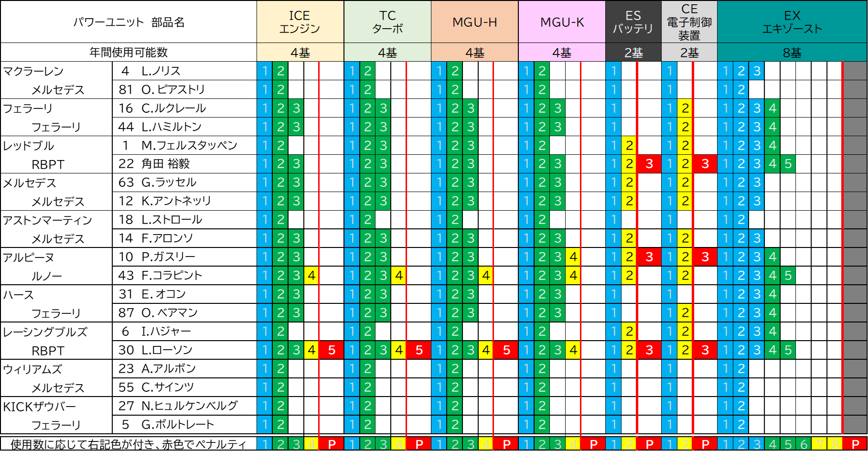Select car number 44 beside L.ハミルトン
The width and height of the screenshot is (868, 451).
point(126,127)
